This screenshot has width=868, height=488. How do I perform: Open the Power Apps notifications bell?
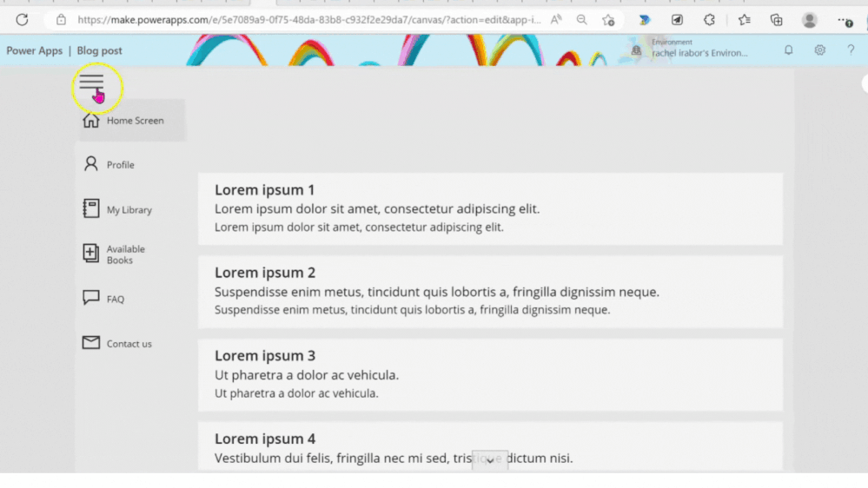788,50
